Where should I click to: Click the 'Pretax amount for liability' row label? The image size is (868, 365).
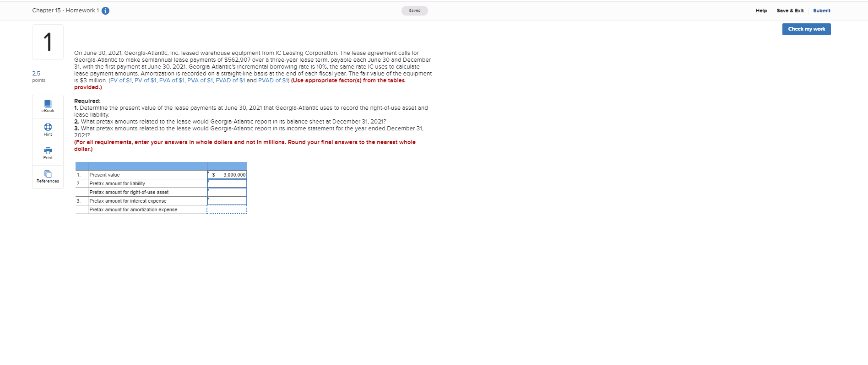(117, 183)
